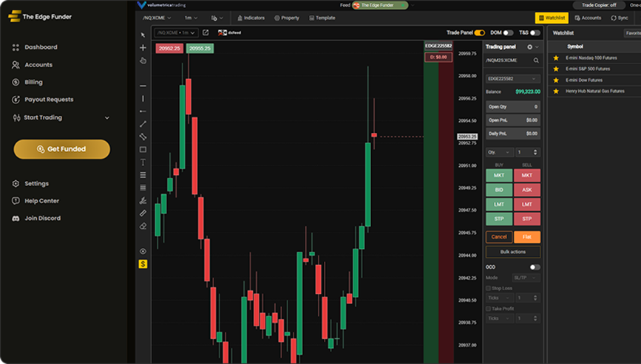Select the parallel channel drawing tool

coord(143,137)
